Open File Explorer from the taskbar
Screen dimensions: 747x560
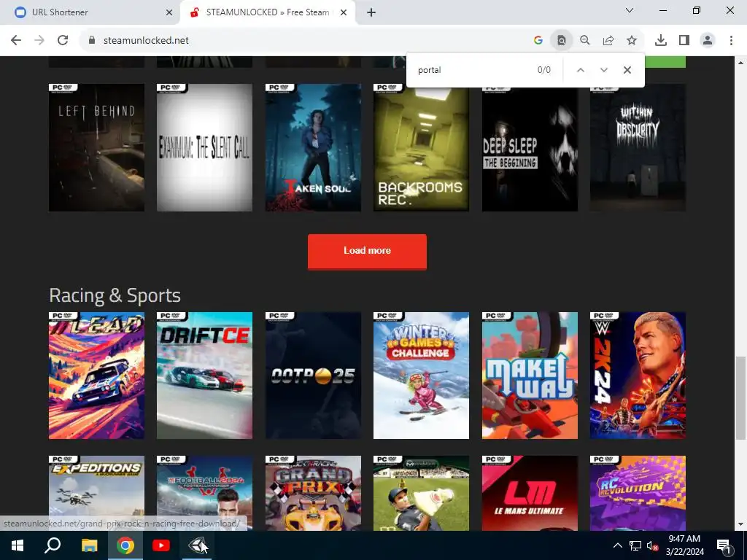click(x=89, y=545)
